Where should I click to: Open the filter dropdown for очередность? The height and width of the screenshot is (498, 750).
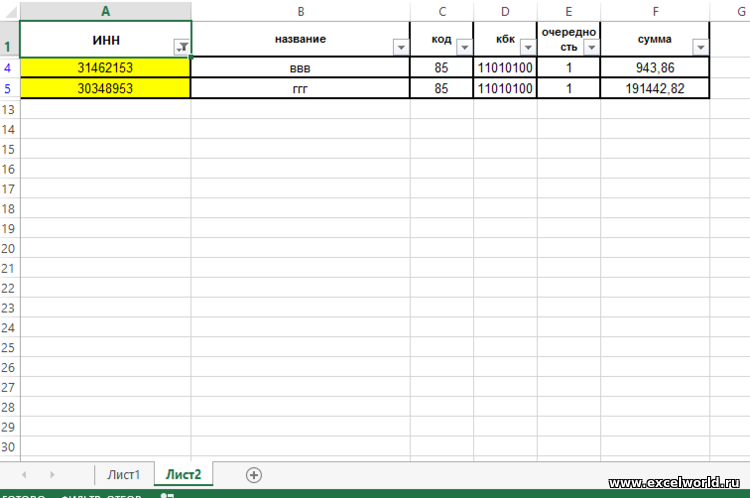(x=592, y=47)
